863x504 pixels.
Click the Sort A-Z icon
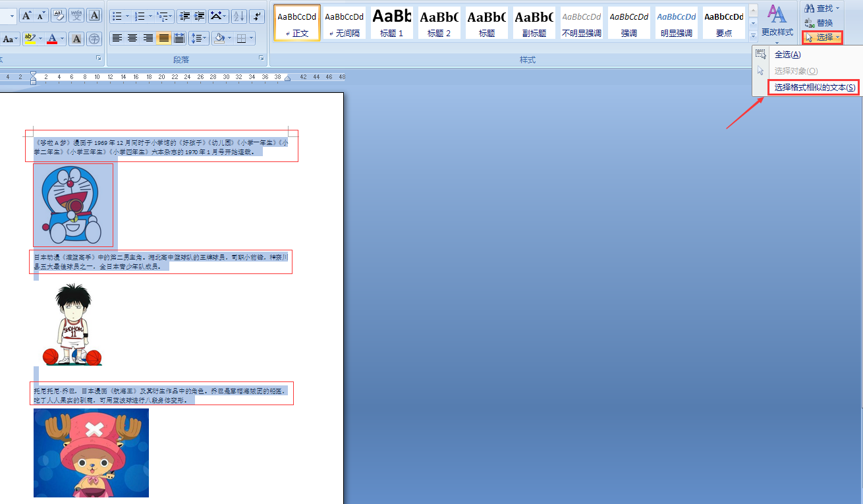tap(238, 16)
